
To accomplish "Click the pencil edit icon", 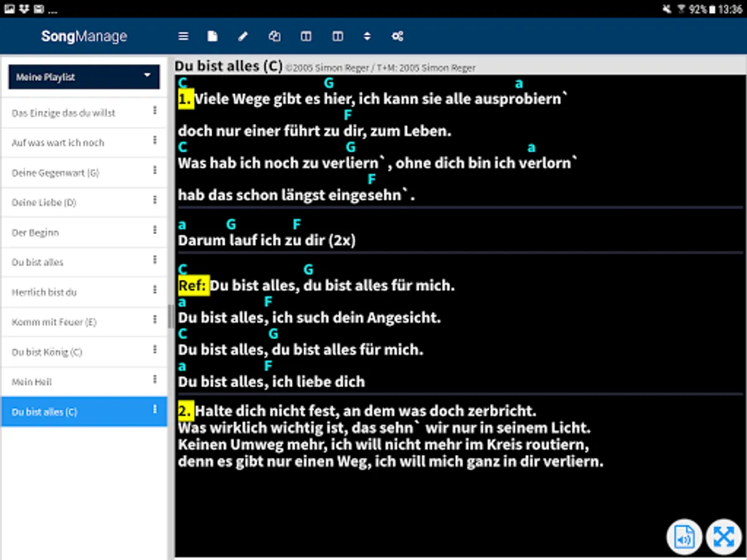I will [243, 37].
